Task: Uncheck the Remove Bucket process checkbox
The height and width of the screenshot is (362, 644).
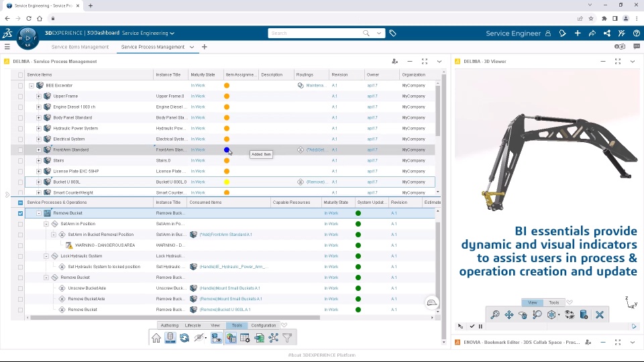Action: [x=21, y=213]
